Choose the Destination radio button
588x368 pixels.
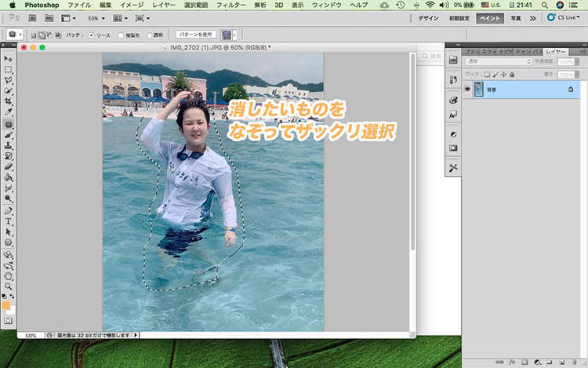coord(121,35)
